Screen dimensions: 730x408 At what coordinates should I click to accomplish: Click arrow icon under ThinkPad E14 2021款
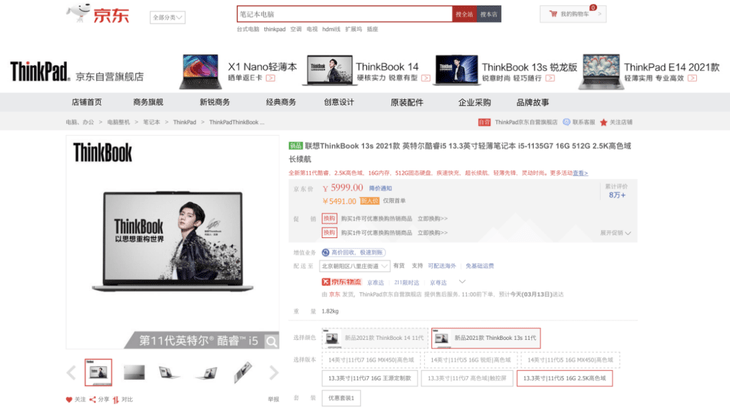coord(692,78)
